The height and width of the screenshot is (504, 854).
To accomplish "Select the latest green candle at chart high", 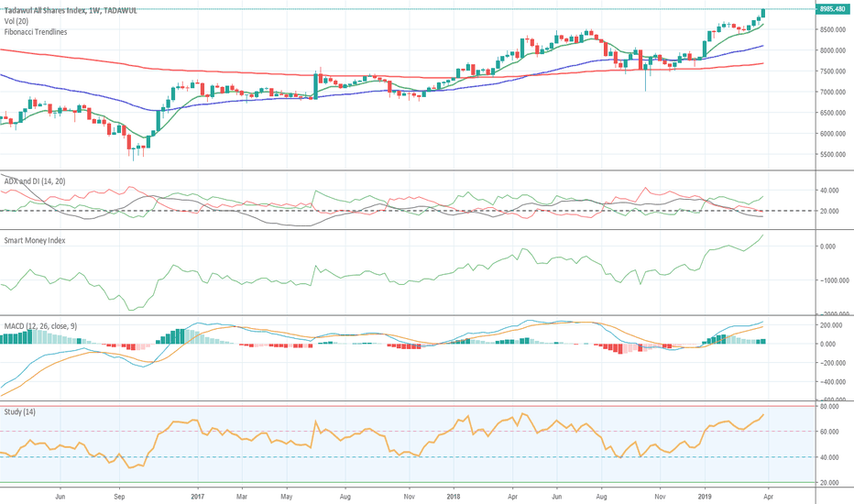I will click(x=763, y=13).
